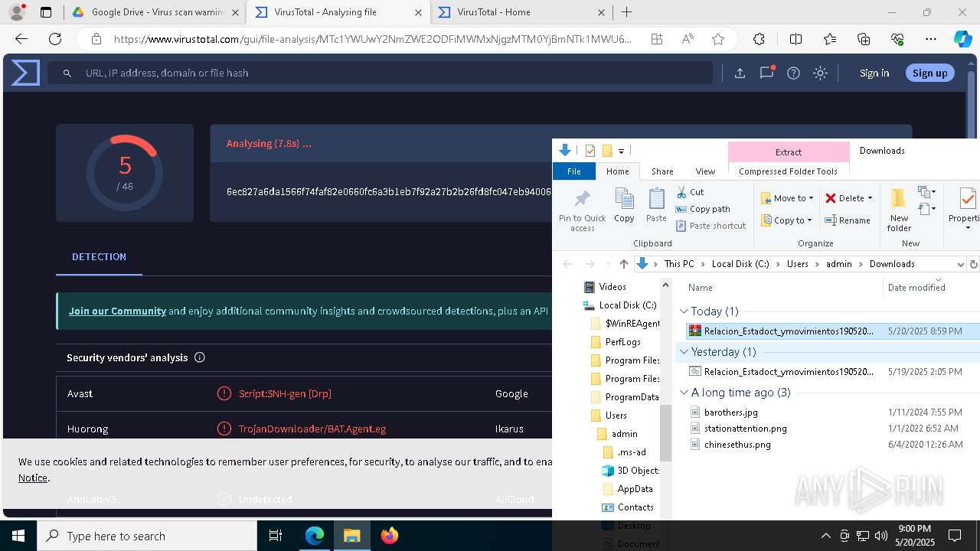This screenshot has height=551, width=980.
Task: Click the Edge refresh button
Action: click(x=55, y=39)
